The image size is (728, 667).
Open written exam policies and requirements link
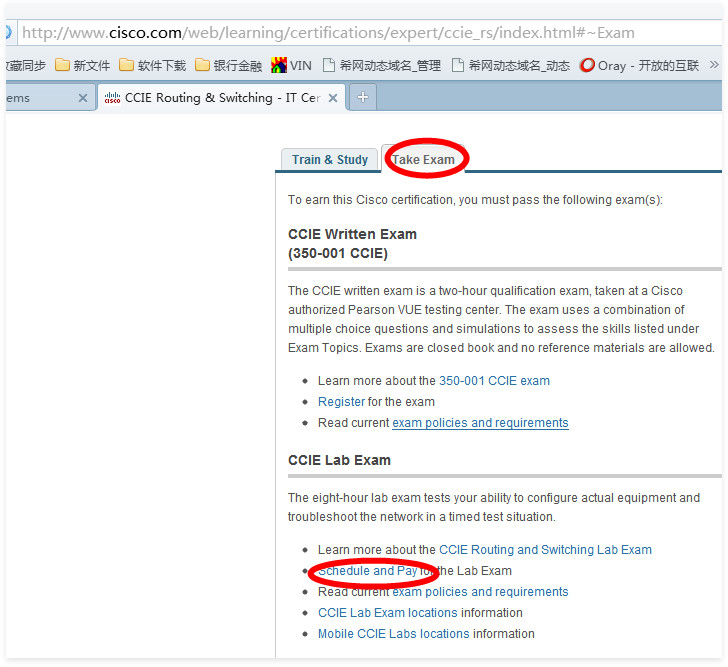(480, 423)
